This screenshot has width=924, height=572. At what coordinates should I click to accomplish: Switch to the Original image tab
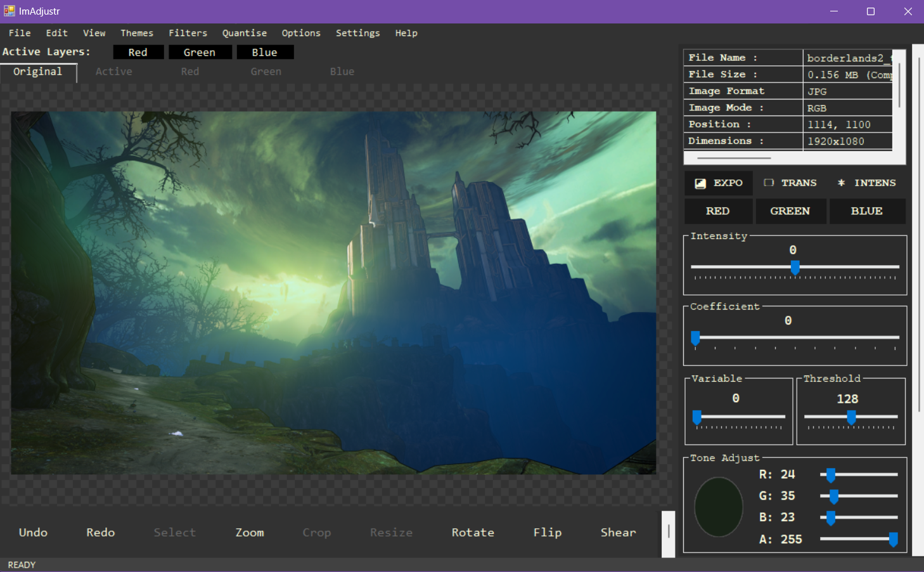tap(38, 72)
